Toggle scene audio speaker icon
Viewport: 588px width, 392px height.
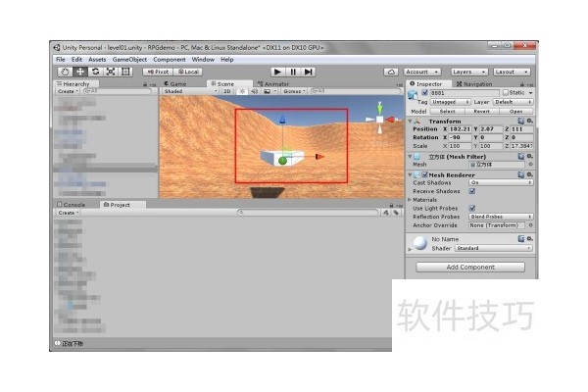[x=254, y=91]
